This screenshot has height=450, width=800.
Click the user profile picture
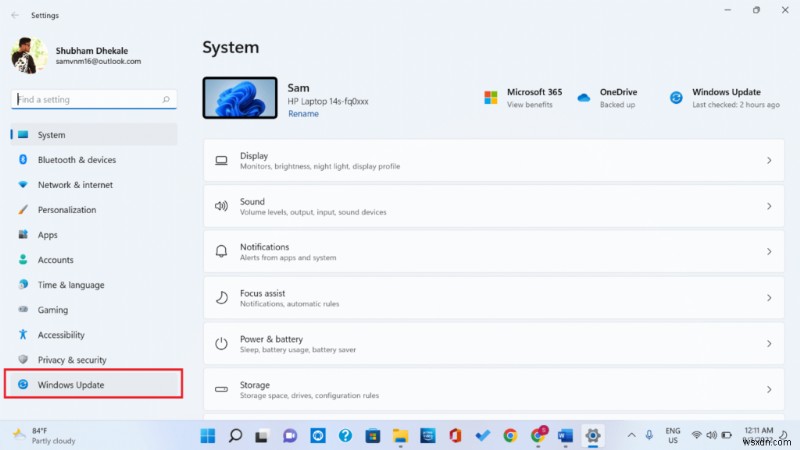pyautogui.click(x=29, y=56)
